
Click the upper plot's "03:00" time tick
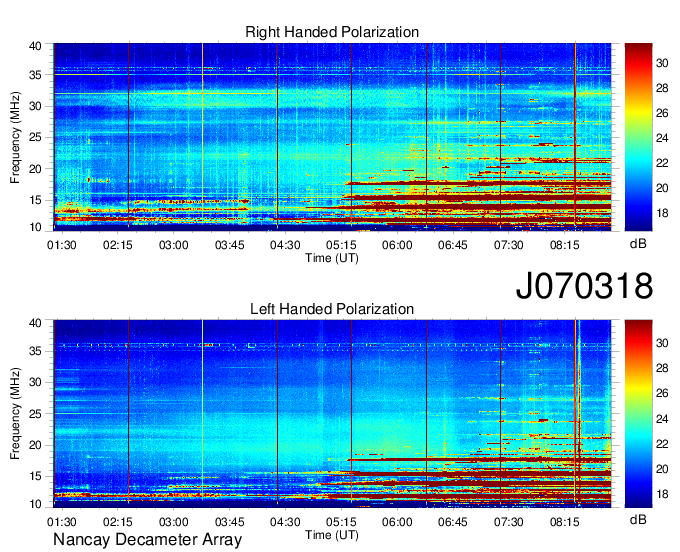coord(173,245)
